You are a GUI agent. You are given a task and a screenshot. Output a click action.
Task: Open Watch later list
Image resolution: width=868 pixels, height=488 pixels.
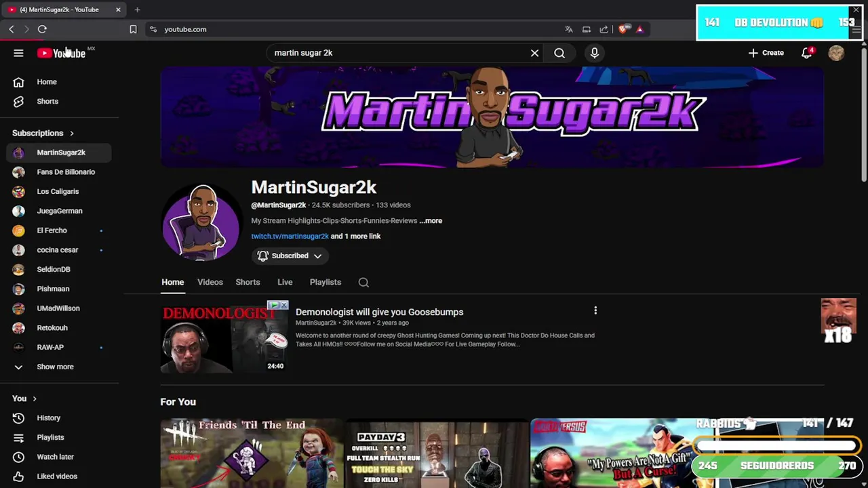point(59,457)
